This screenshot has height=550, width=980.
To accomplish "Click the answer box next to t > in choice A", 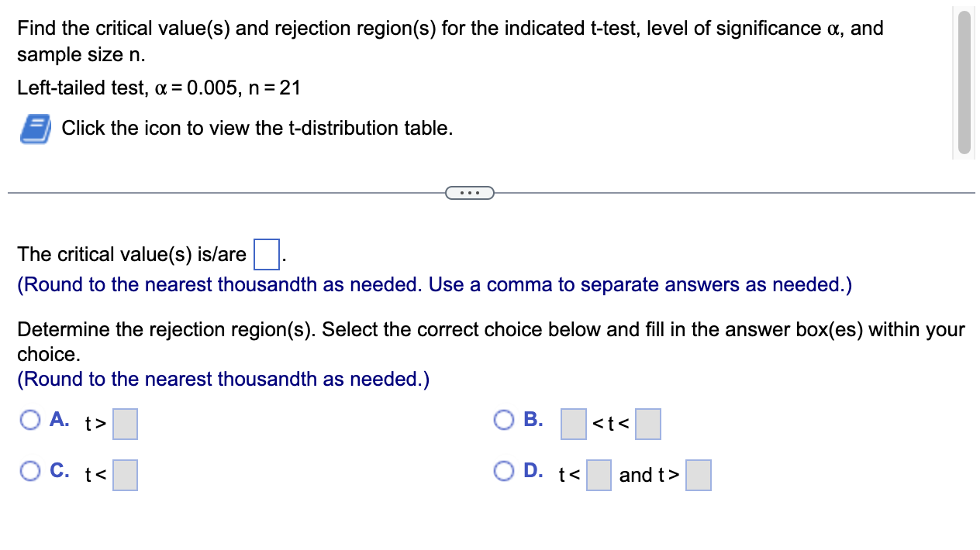I will [x=125, y=424].
